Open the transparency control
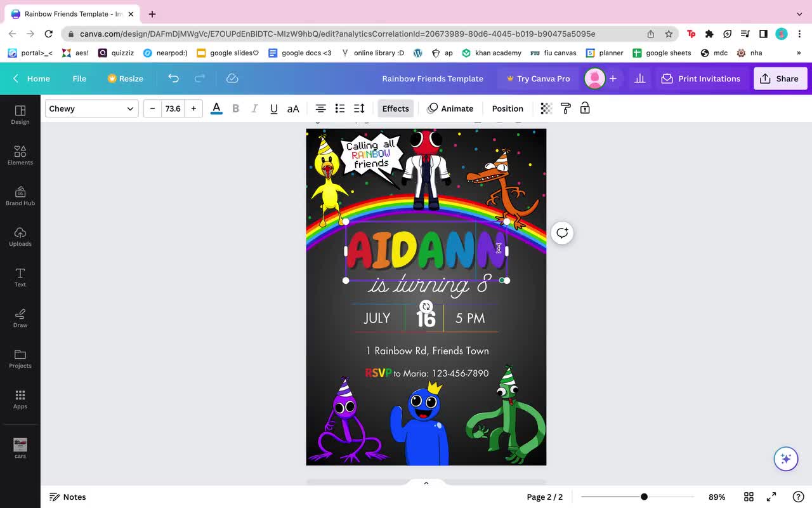 tap(546, 109)
